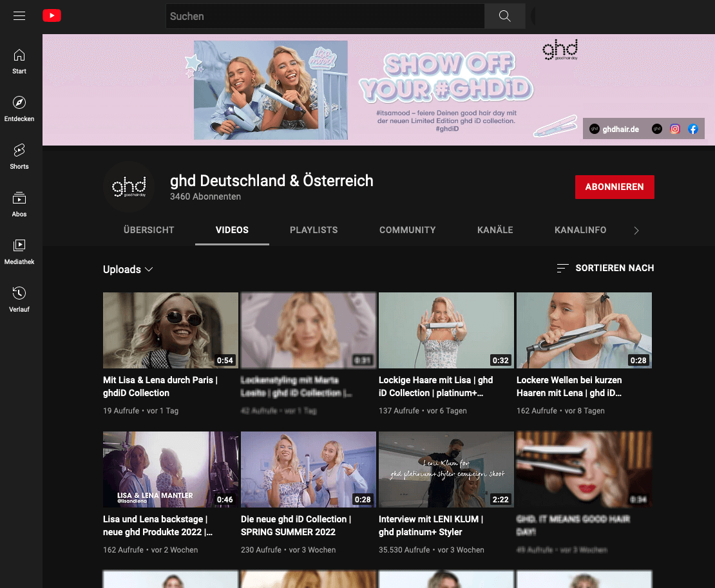Screen dimensions: 715x588
Task: Open thumbnail Lisa und Lena backstage
Action: click(x=171, y=469)
